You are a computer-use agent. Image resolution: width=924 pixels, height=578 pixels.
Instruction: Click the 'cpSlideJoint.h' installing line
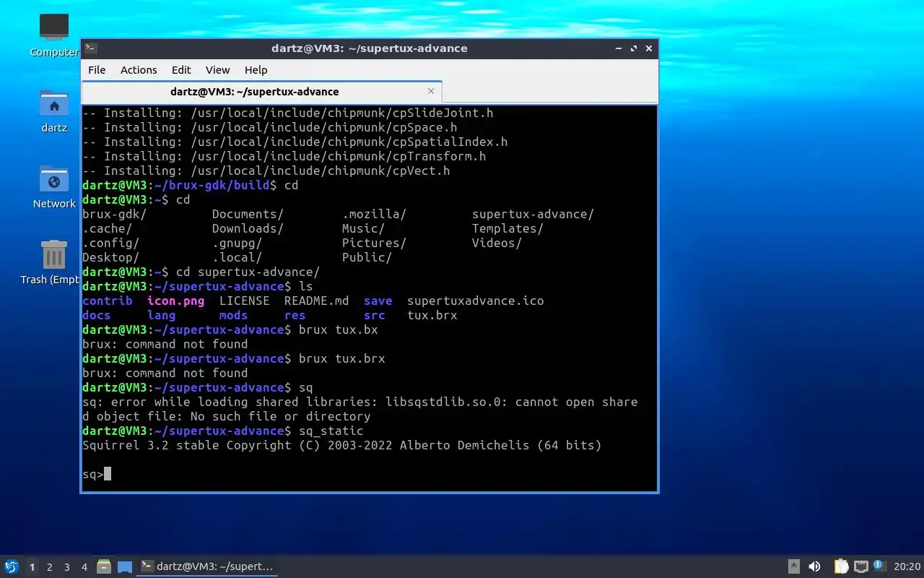coord(287,113)
